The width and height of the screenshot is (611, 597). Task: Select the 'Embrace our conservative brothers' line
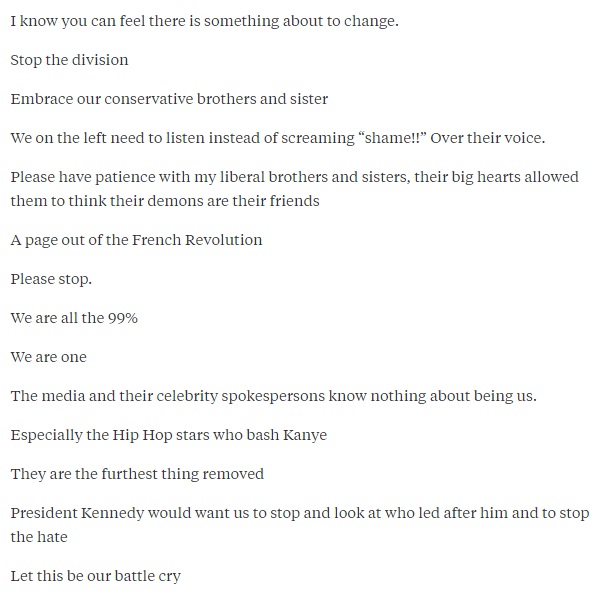tap(169, 99)
